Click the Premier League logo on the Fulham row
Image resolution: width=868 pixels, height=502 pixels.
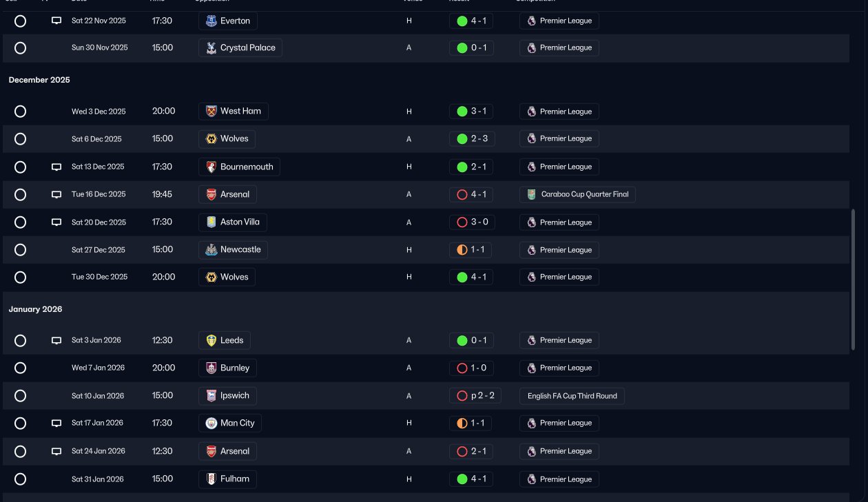point(532,479)
